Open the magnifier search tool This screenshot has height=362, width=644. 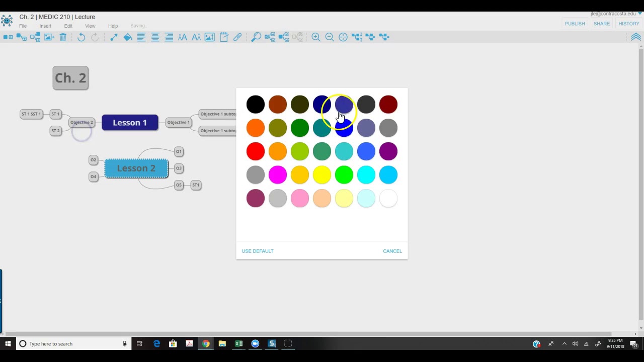(x=256, y=37)
